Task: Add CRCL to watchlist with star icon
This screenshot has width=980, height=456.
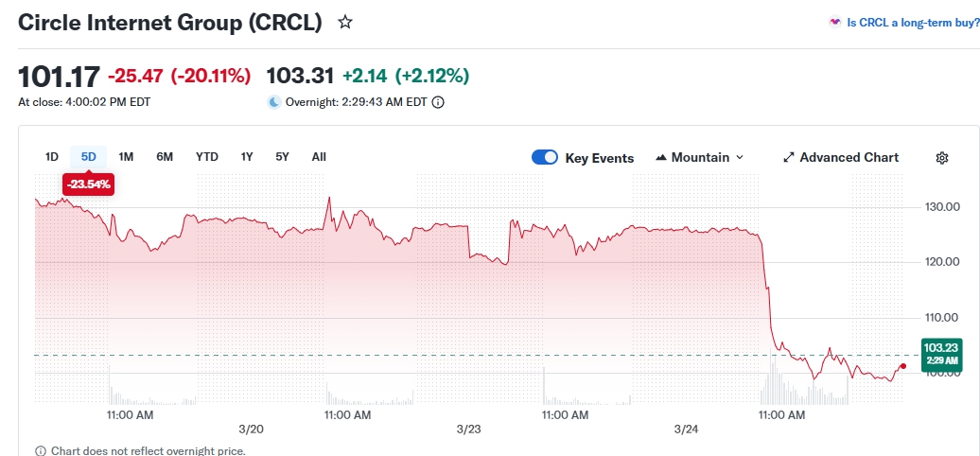Action: tap(345, 23)
